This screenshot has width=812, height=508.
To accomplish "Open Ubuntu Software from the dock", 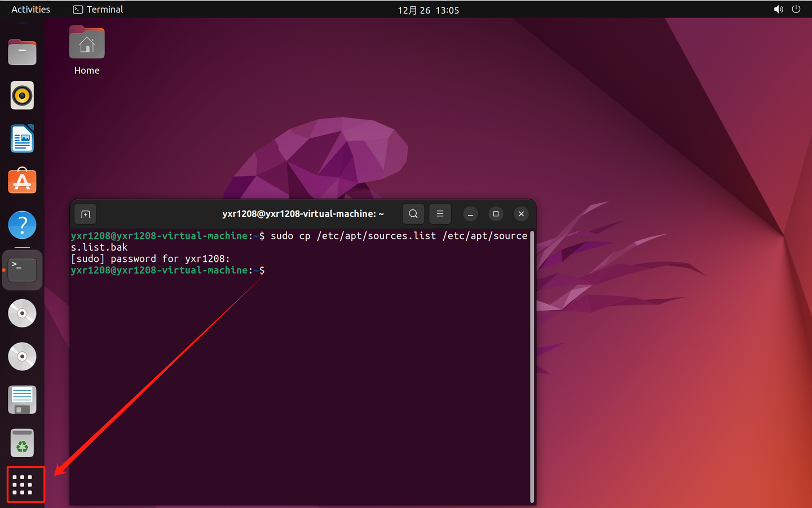I will point(22,181).
